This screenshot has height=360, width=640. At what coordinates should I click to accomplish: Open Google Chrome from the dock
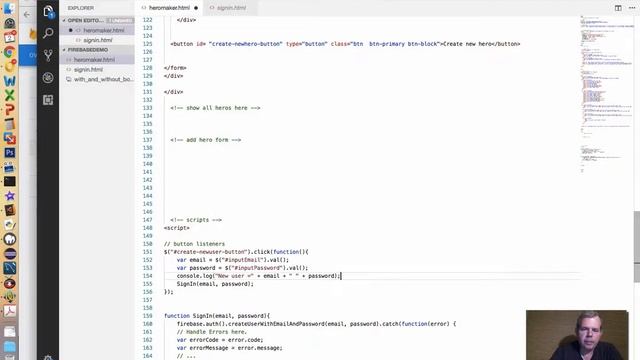(x=9, y=52)
